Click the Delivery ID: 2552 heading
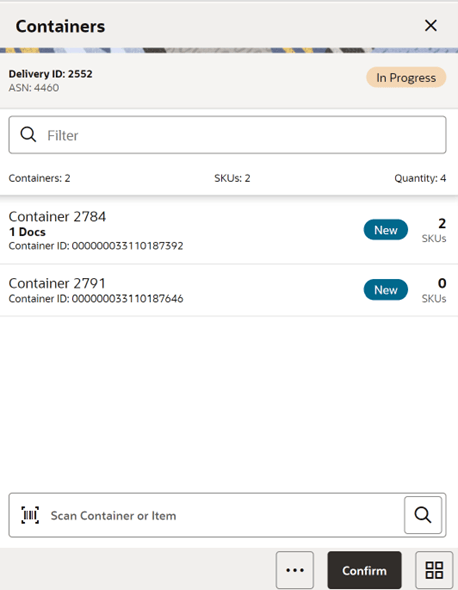 (50, 74)
